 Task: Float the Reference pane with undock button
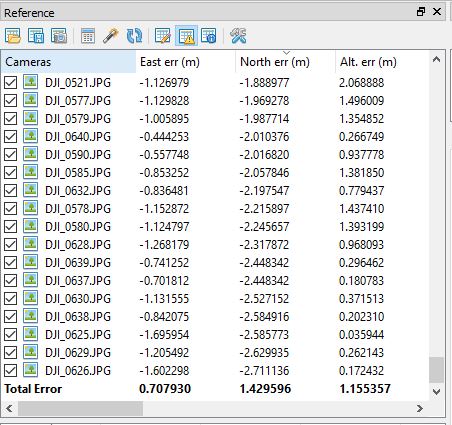421,12
